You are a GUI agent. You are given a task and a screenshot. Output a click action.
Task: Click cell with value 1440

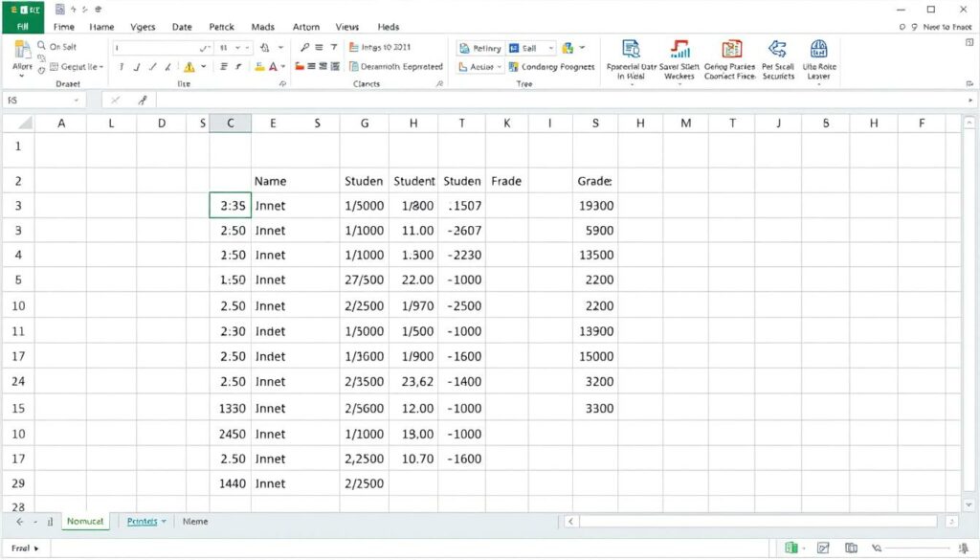[x=230, y=483]
